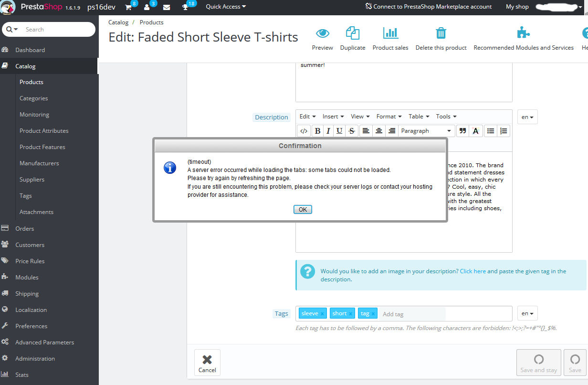The image size is (588, 385).
Task: Remove the 'tag' tag
Action: [373, 314]
